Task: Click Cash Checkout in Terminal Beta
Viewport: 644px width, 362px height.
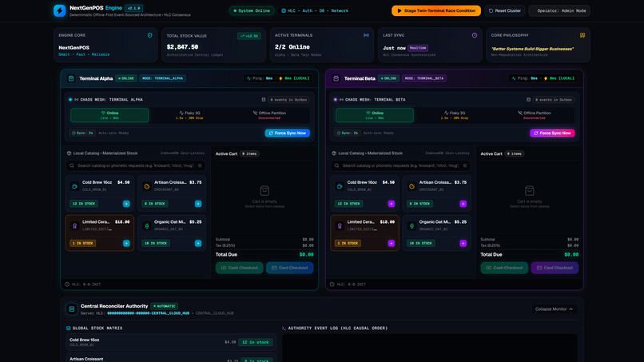Action: (x=504, y=268)
